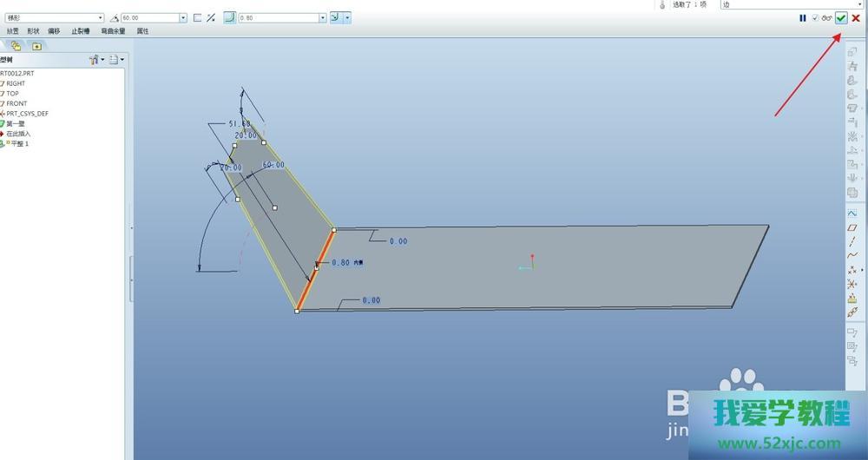Open the 形状 shape panel
The image size is (868, 460).
[33, 31]
